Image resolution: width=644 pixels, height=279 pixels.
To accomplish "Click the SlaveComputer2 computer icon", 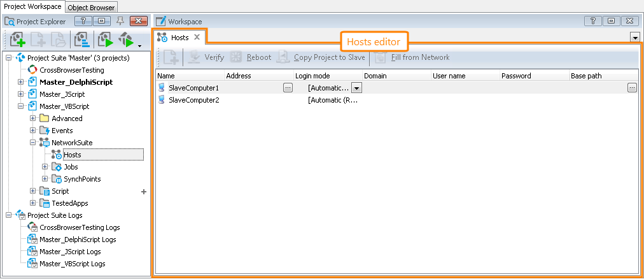I will [x=162, y=100].
